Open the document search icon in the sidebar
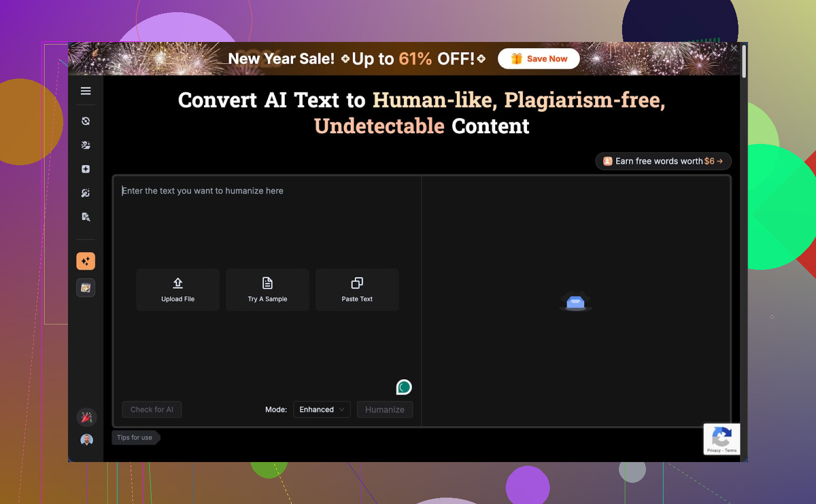Viewport: 816px width, 504px height. click(86, 217)
